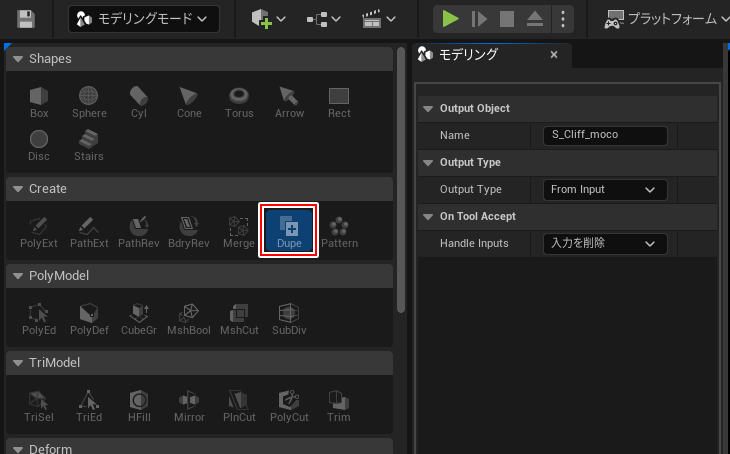Select the Sphere shape tool

pos(89,102)
